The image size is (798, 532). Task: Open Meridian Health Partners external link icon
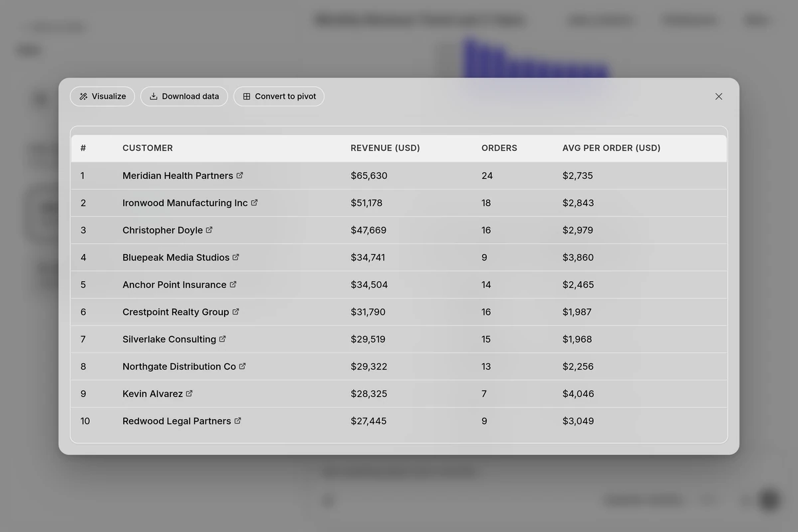point(240,176)
